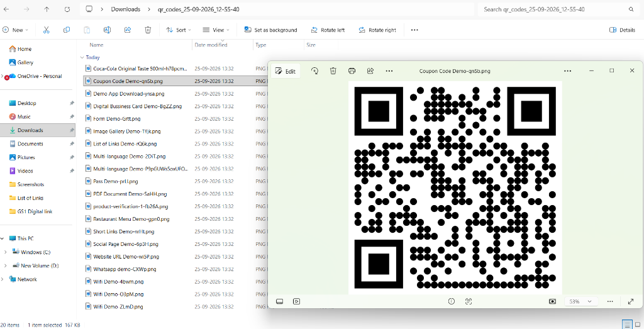Refresh the Explorer folder view
Screen dimensions: 644x329
point(67,9)
